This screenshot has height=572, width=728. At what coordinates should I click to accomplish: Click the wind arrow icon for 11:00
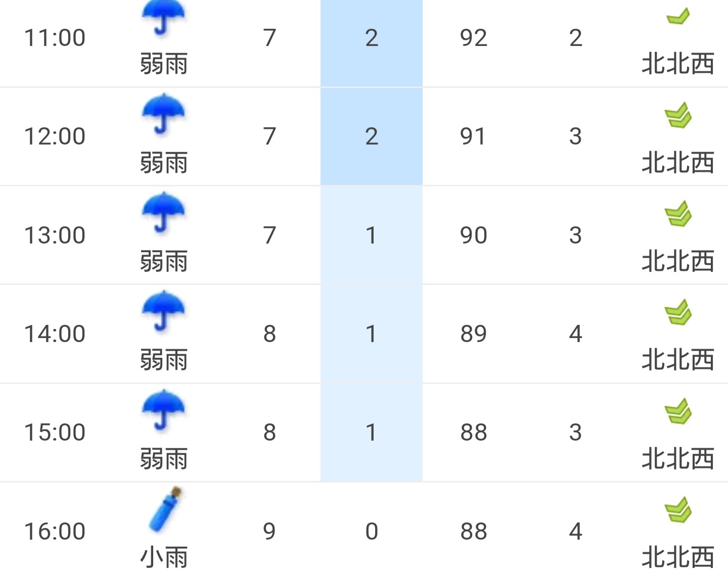click(677, 17)
